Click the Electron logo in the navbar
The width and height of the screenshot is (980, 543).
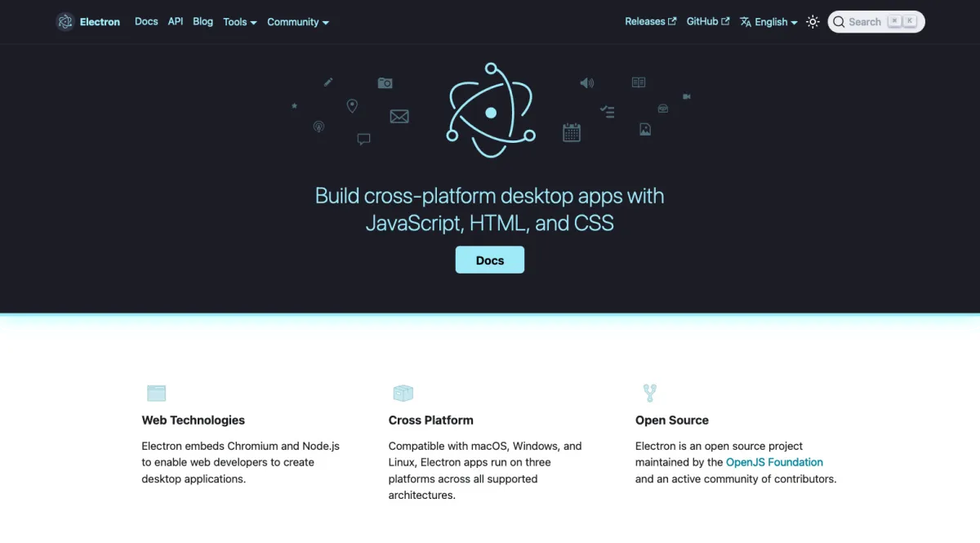[65, 22]
